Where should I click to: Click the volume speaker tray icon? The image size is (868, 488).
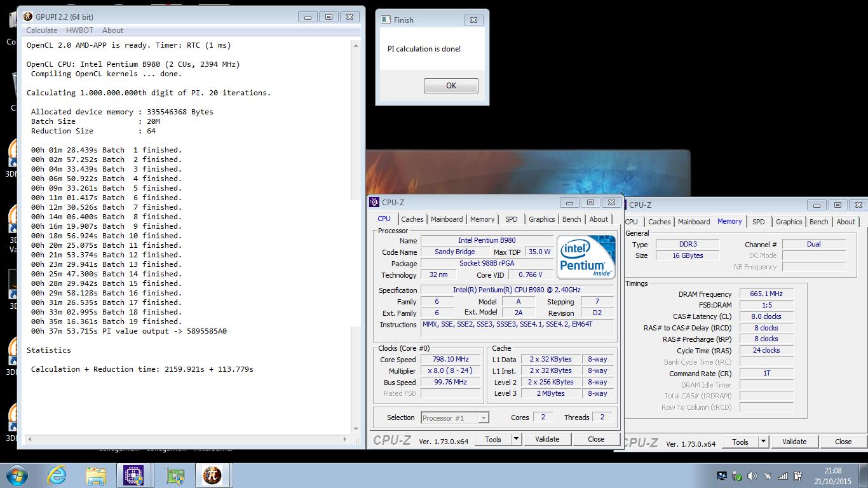coord(752,475)
